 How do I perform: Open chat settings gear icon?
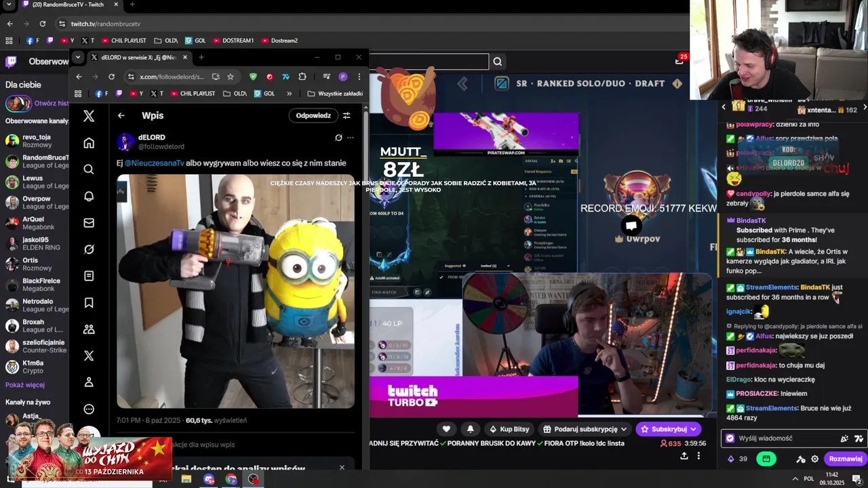815,459
